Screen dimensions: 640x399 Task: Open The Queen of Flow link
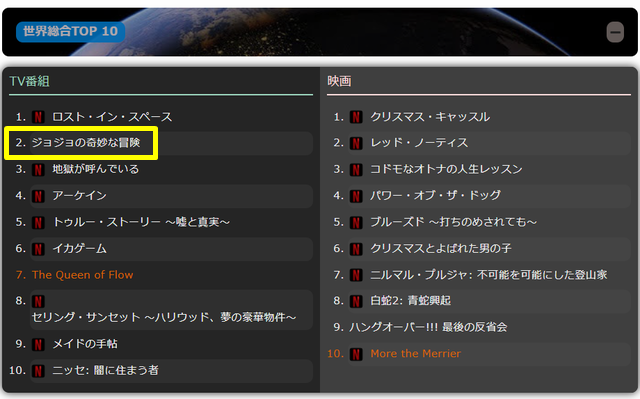point(82,275)
